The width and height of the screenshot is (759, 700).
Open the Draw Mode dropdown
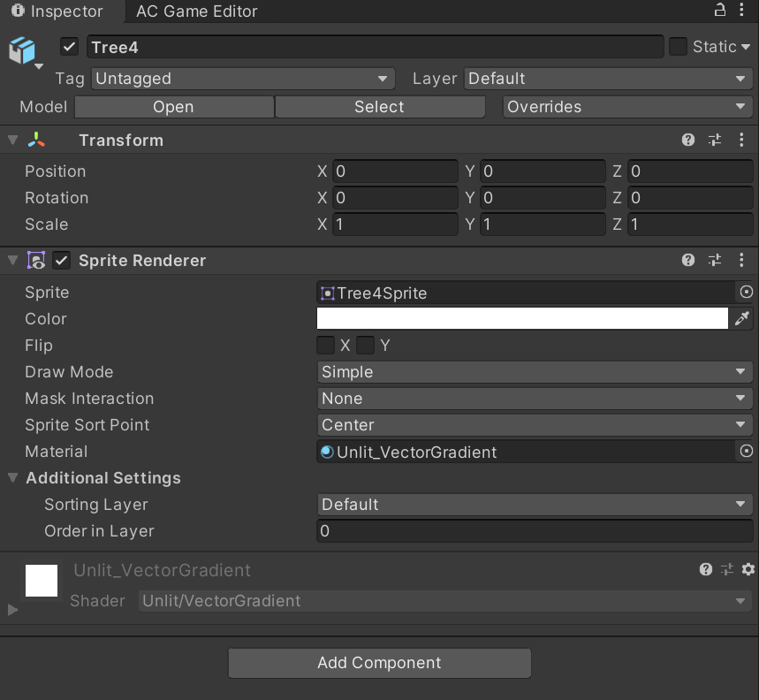tap(534, 371)
